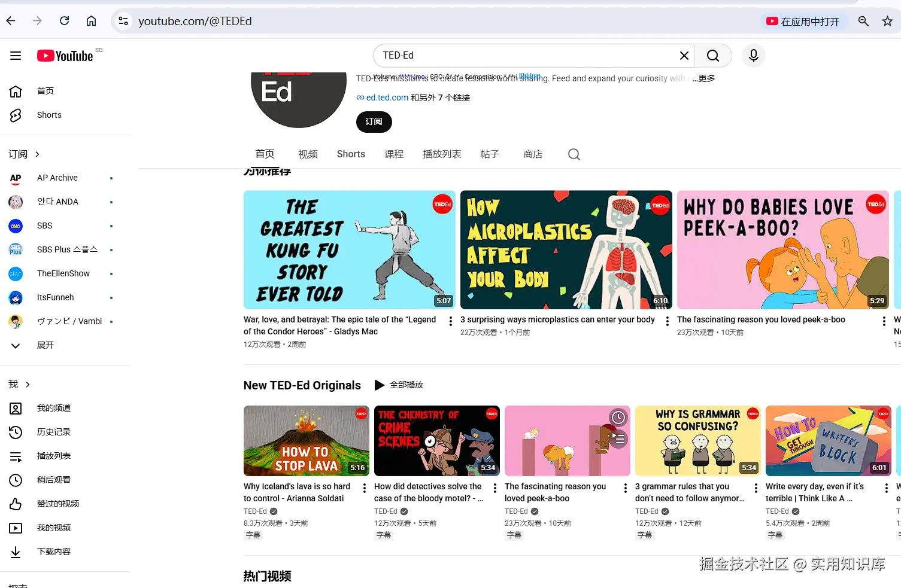Switch to the 帖子 tab

(x=490, y=154)
